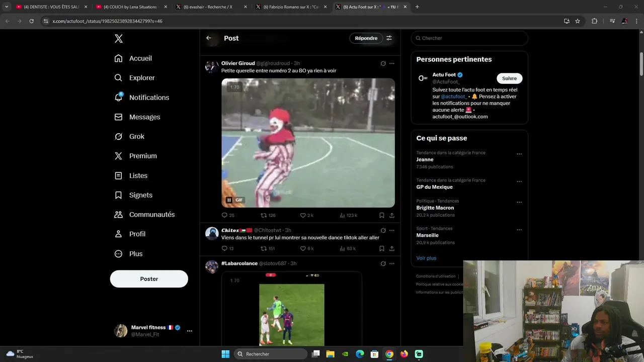The height and width of the screenshot is (362, 644).
Task: Open Signets bookmarks page
Action: 133,195
